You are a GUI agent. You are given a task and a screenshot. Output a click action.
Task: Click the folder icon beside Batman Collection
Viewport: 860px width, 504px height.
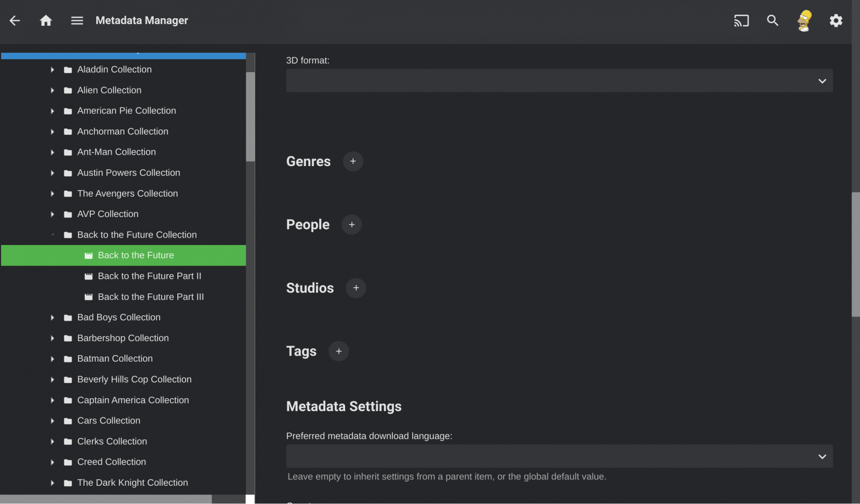click(x=67, y=358)
